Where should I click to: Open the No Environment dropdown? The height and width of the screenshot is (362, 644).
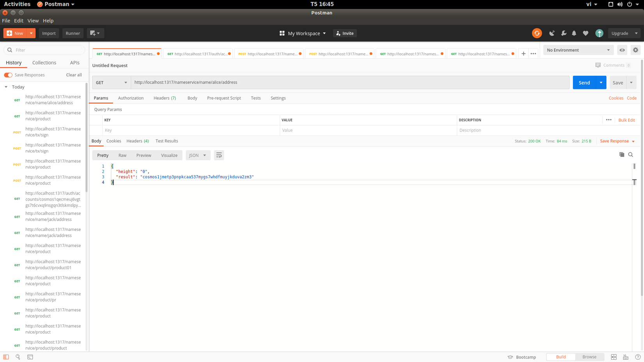coord(578,50)
